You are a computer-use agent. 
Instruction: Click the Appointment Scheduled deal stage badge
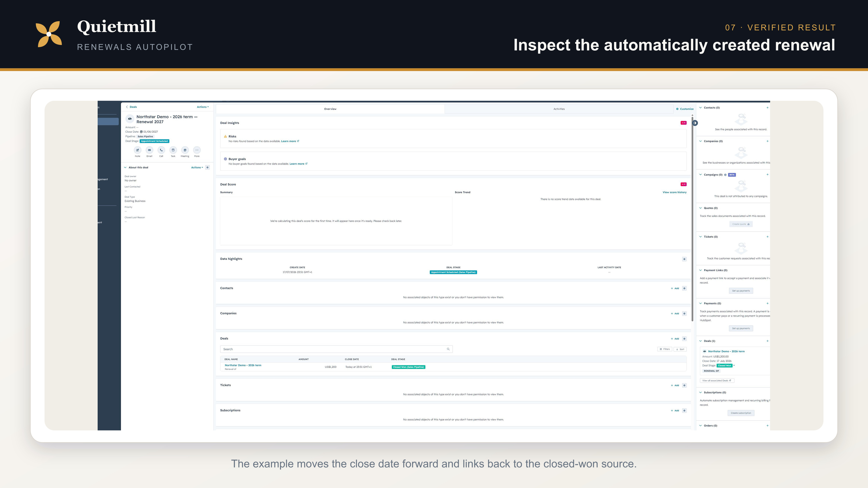point(154,141)
